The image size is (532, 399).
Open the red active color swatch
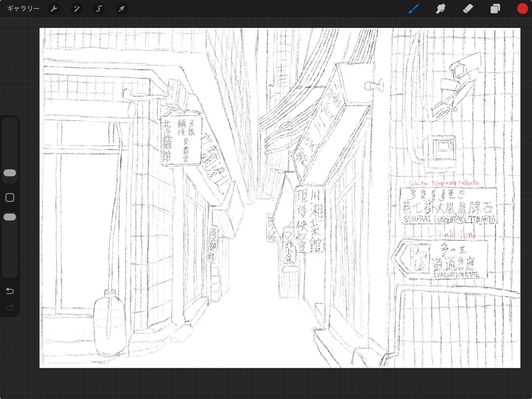[522, 9]
